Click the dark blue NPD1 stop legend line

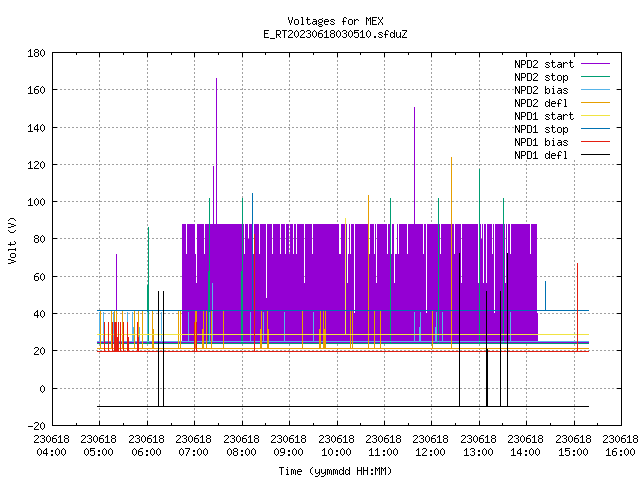[595, 129]
